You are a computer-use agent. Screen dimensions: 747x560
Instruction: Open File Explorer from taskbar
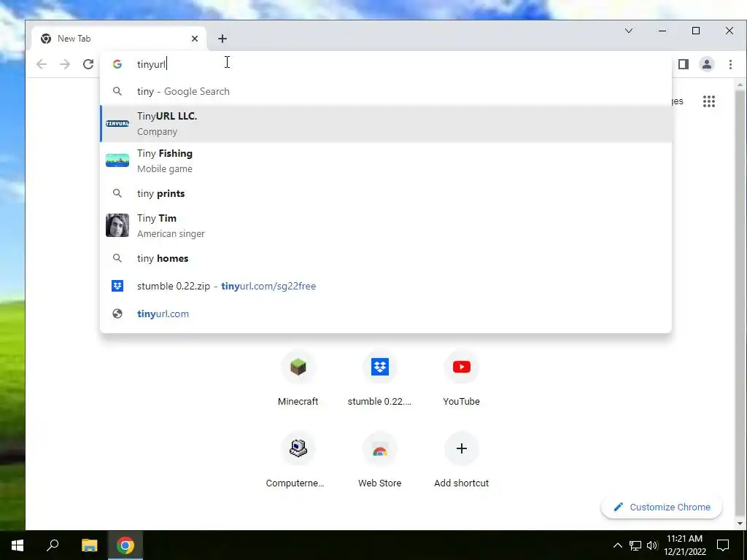[89, 545]
